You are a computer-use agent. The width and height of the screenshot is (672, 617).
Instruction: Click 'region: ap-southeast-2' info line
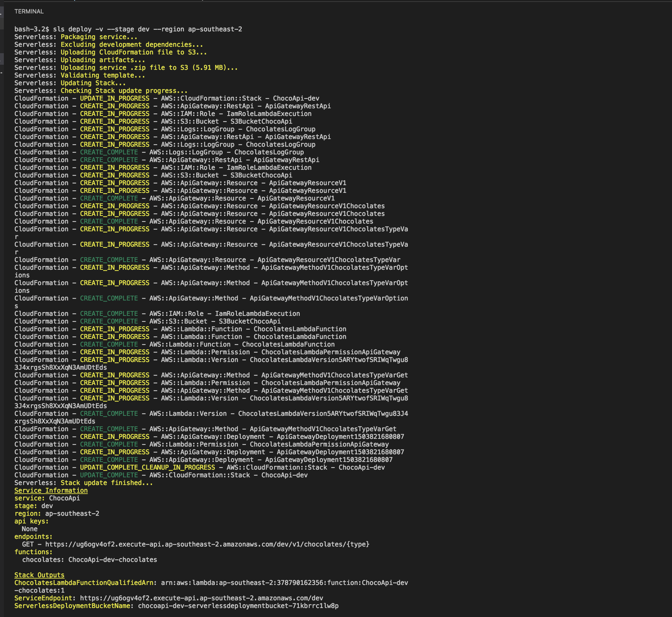[57, 513]
